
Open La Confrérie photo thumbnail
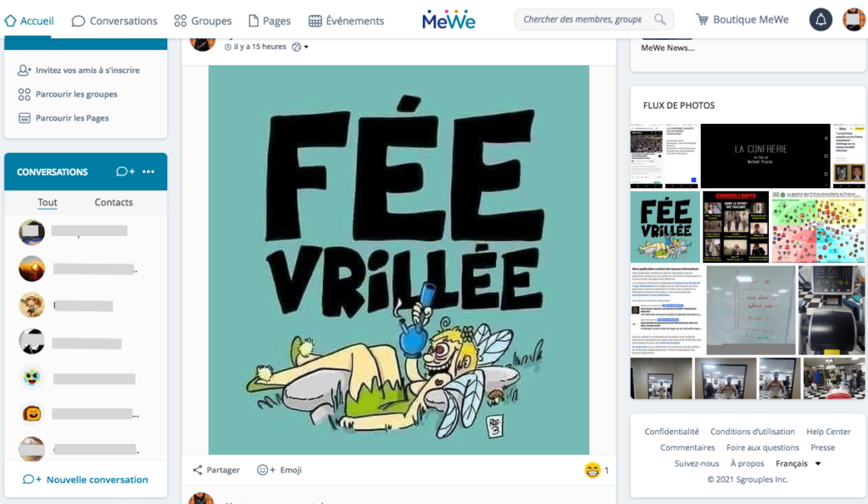pyautogui.click(x=765, y=155)
